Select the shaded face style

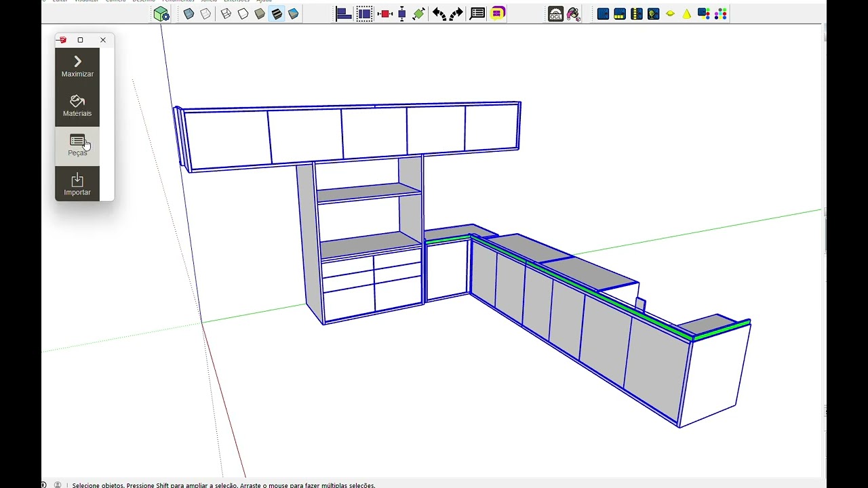pyautogui.click(x=260, y=14)
